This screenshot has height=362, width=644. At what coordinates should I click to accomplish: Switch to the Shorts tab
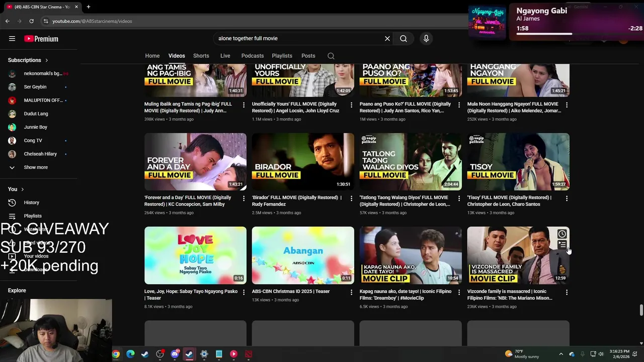201,56
